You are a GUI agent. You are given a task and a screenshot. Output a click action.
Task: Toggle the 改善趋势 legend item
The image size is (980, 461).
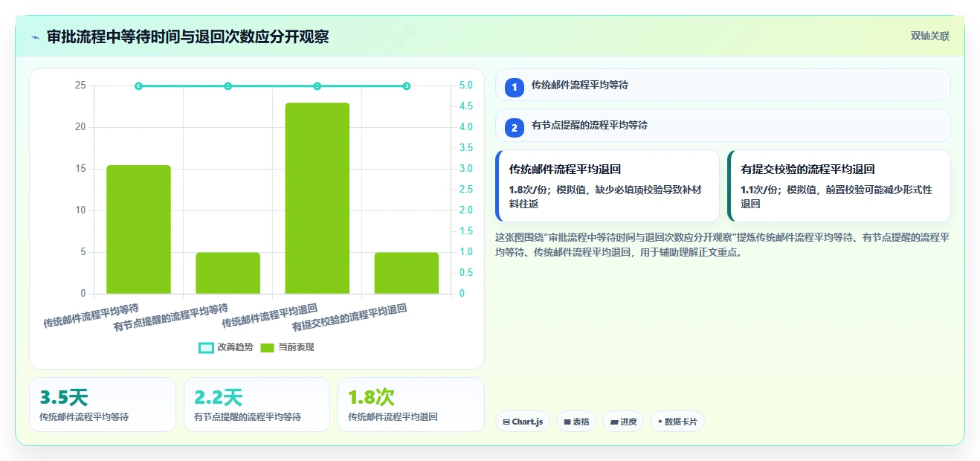(x=226, y=347)
